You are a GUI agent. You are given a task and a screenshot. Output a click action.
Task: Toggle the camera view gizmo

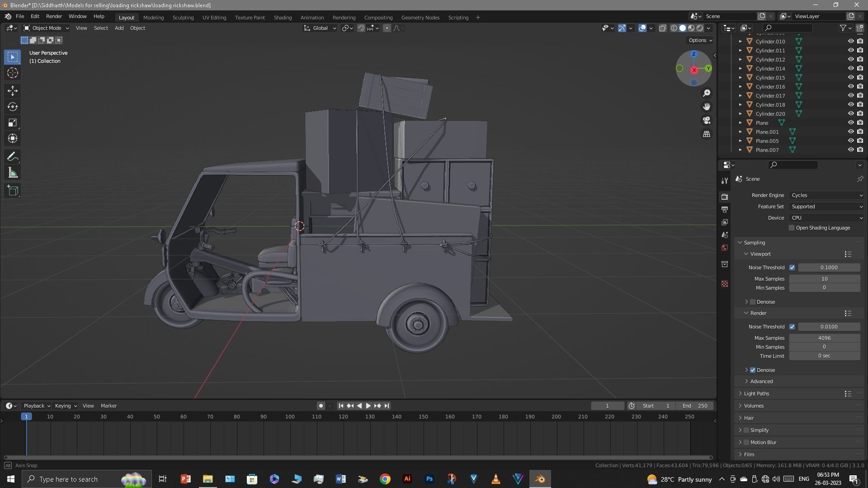point(706,121)
